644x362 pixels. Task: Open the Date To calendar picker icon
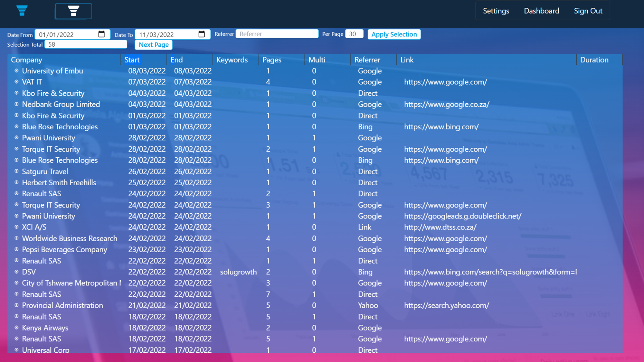202,34
